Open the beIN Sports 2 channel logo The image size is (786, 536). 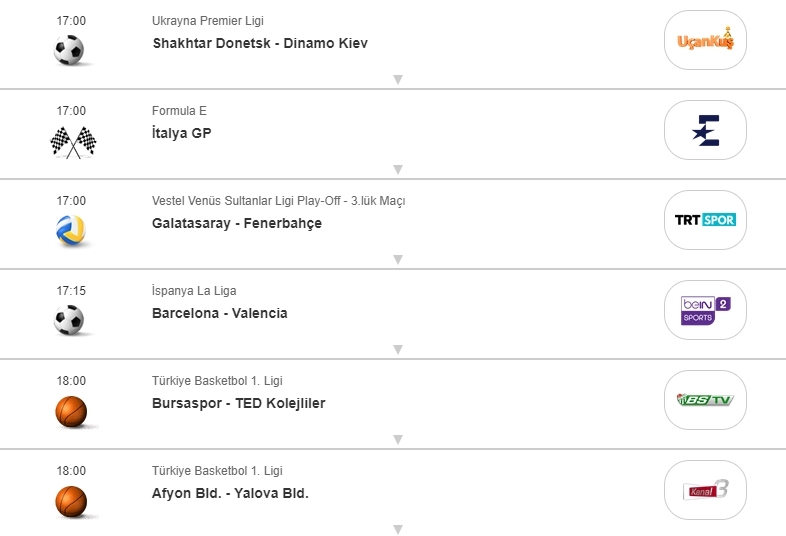point(705,310)
